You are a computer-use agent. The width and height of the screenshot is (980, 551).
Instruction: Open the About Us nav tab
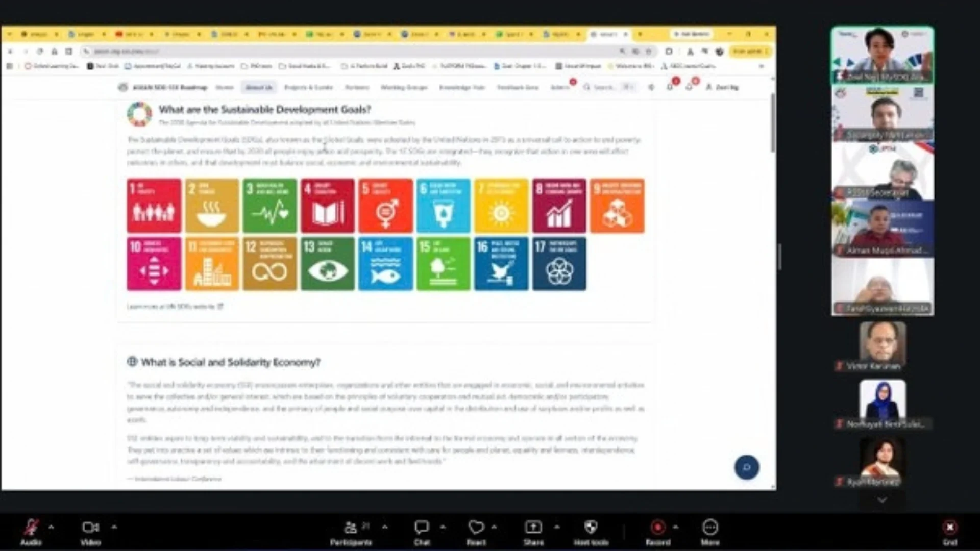coord(259,87)
